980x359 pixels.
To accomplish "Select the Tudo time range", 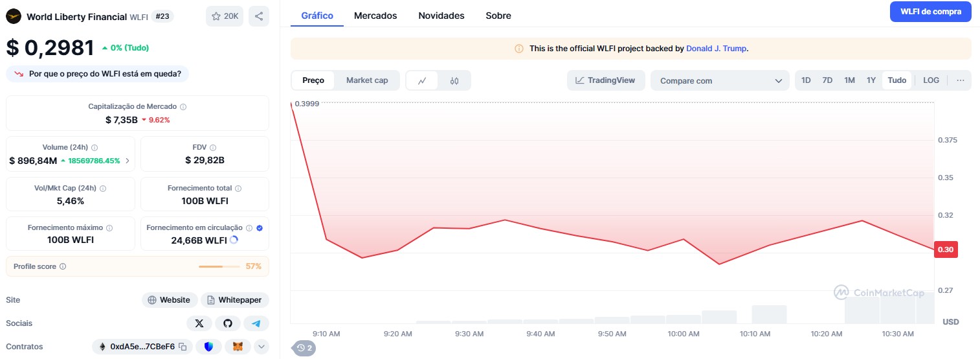I will click(x=897, y=80).
